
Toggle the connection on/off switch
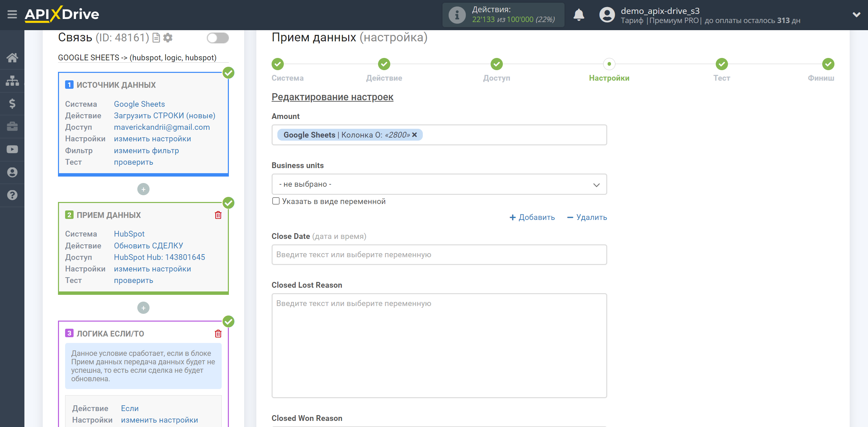tap(218, 38)
